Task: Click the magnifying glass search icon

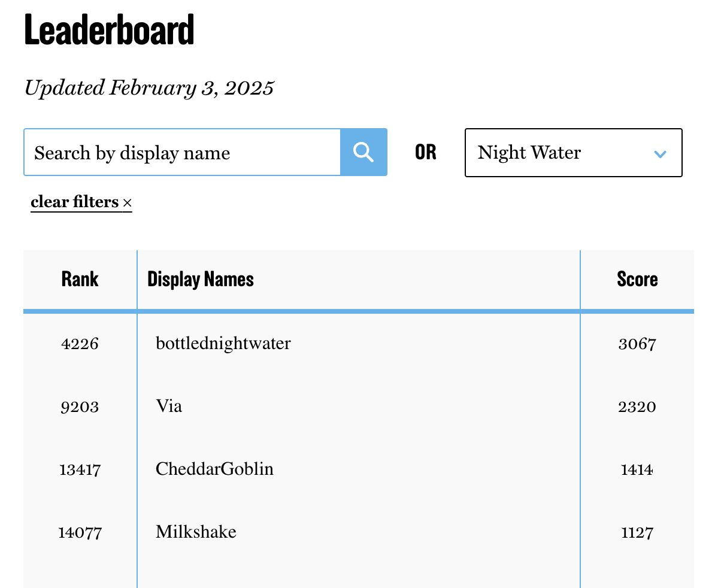Action: (x=363, y=152)
